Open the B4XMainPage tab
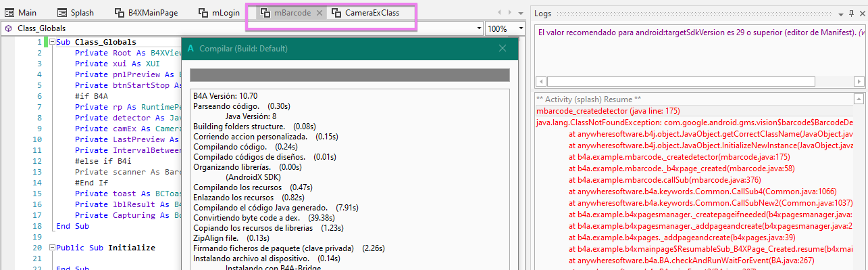The height and width of the screenshot is (270, 868). point(146,12)
